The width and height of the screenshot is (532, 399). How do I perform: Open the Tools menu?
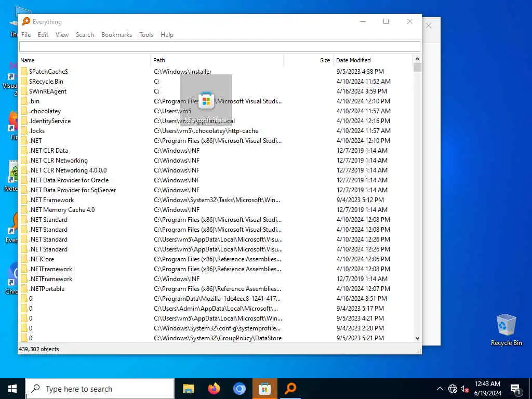[x=146, y=35]
